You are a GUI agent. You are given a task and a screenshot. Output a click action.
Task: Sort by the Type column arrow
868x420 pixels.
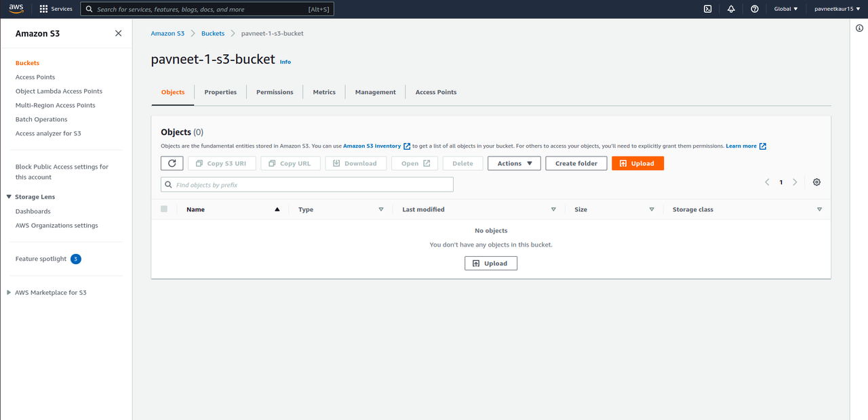[381, 209]
